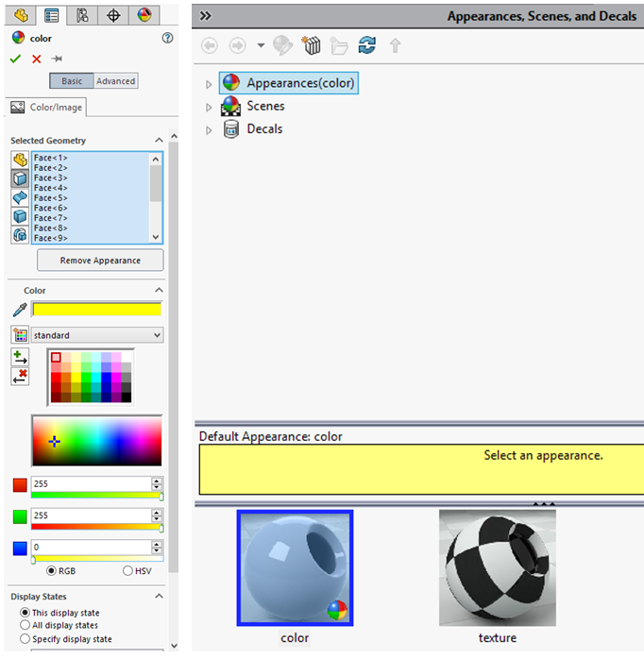Switch to the Advanced tab

(116, 81)
